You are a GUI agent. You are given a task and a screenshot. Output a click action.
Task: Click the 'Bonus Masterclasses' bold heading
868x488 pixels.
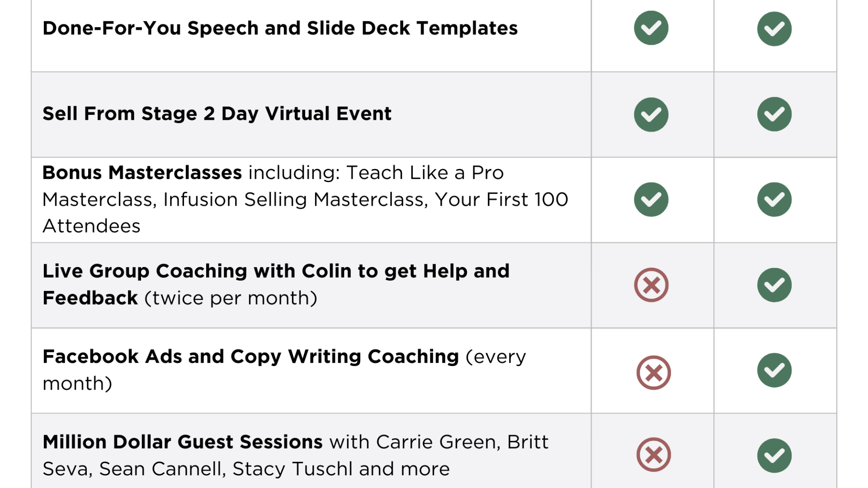click(142, 173)
